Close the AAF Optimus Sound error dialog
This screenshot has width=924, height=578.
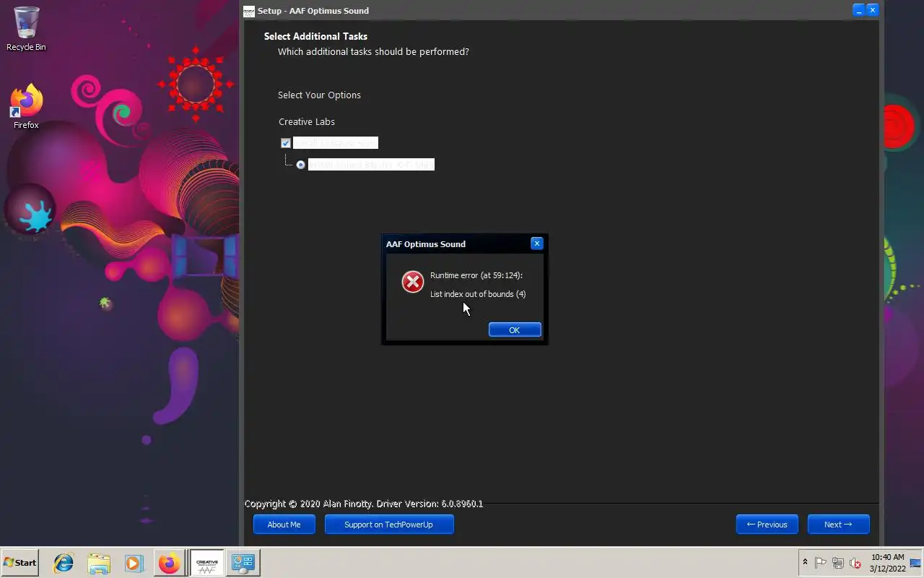(536, 243)
